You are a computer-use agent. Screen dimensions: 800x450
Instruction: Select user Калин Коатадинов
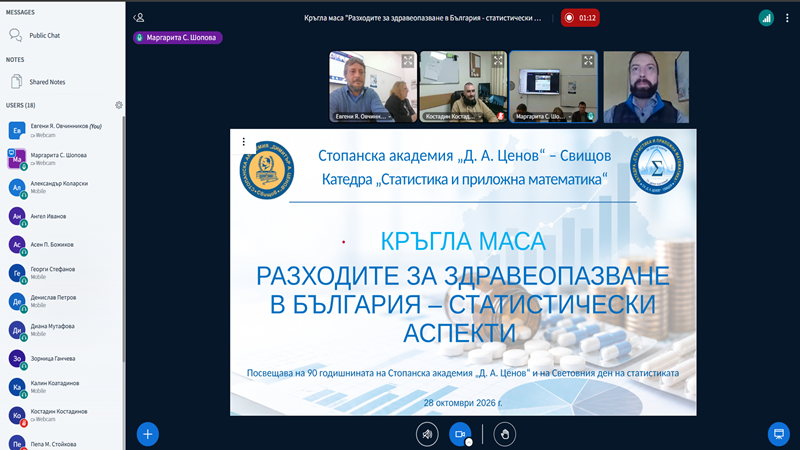pyautogui.click(x=62, y=387)
